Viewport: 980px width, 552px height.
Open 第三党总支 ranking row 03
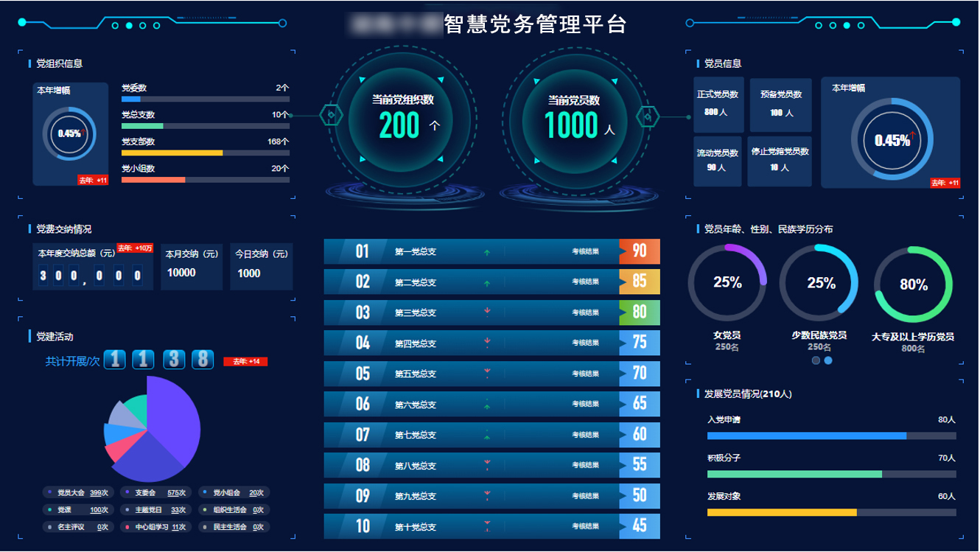pyautogui.click(x=491, y=312)
